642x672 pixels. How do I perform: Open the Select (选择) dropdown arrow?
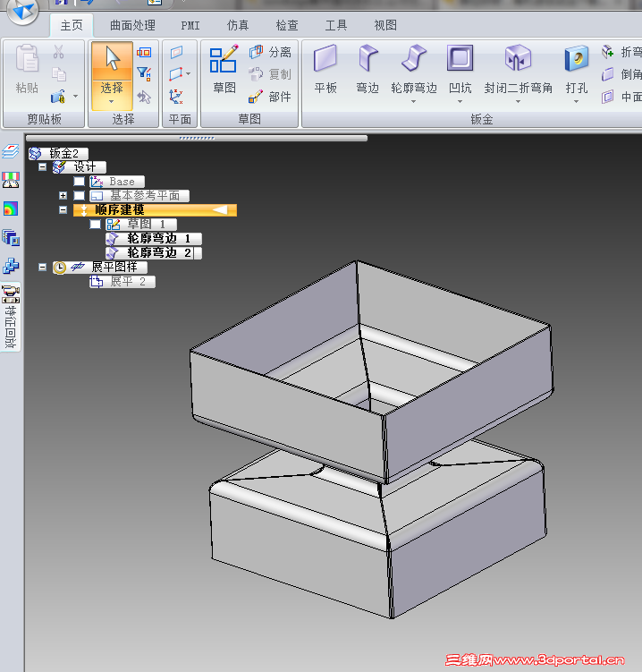point(112,102)
